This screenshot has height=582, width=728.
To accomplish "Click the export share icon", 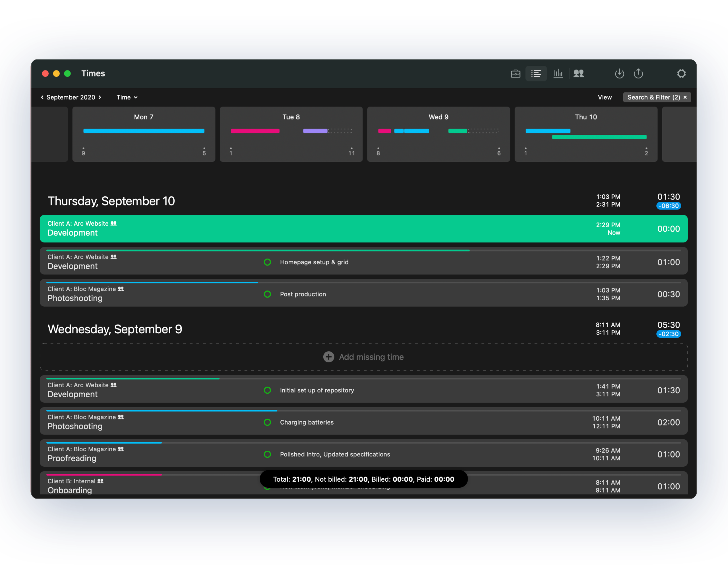I will pyautogui.click(x=638, y=74).
